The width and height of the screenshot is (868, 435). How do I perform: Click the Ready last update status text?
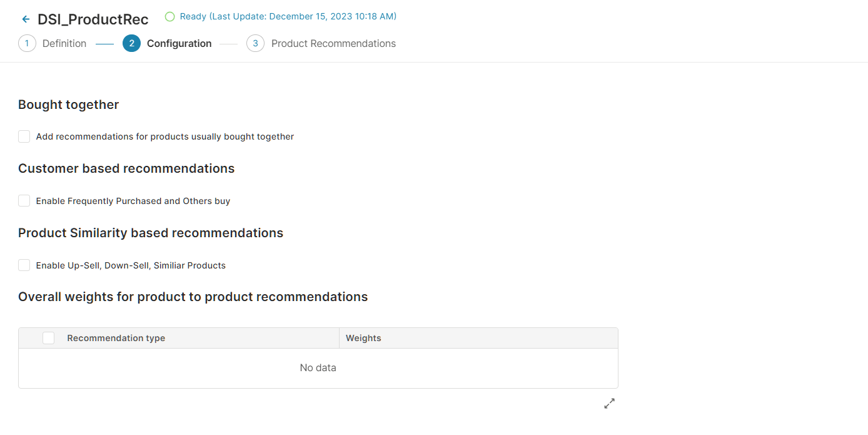pyautogui.click(x=288, y=16)
